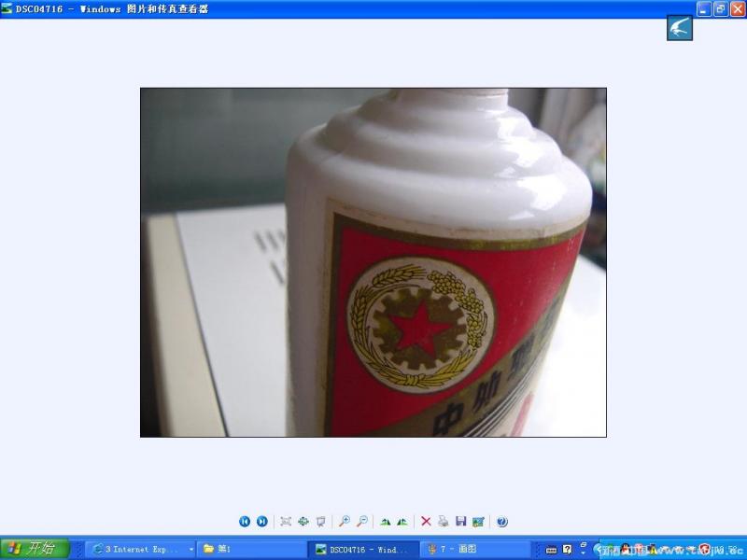Viewport: 747px width, 560px height.
Task: Show the image at actual size
Action: 303,522
